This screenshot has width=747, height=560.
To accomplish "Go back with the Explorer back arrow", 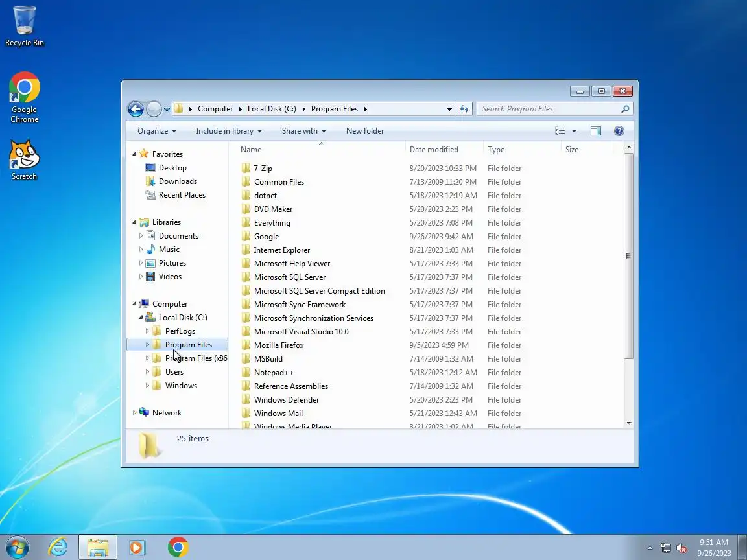I will click(x=136, y=109).
